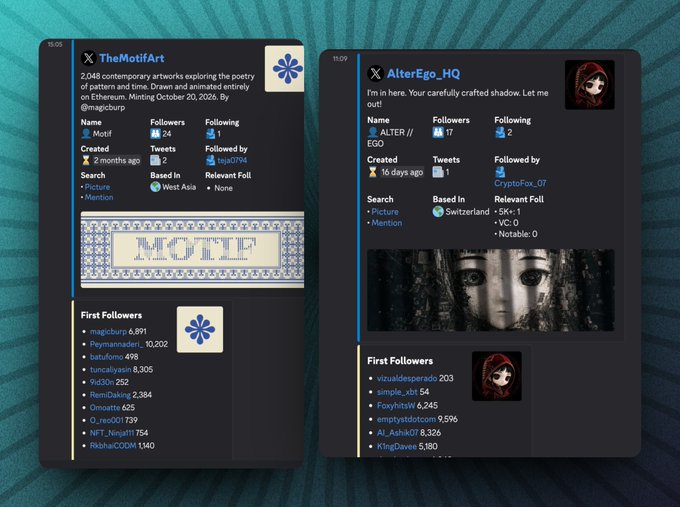Click the X logo beside TheMotifArt
The image size is (680, 507).
(88, 58)
